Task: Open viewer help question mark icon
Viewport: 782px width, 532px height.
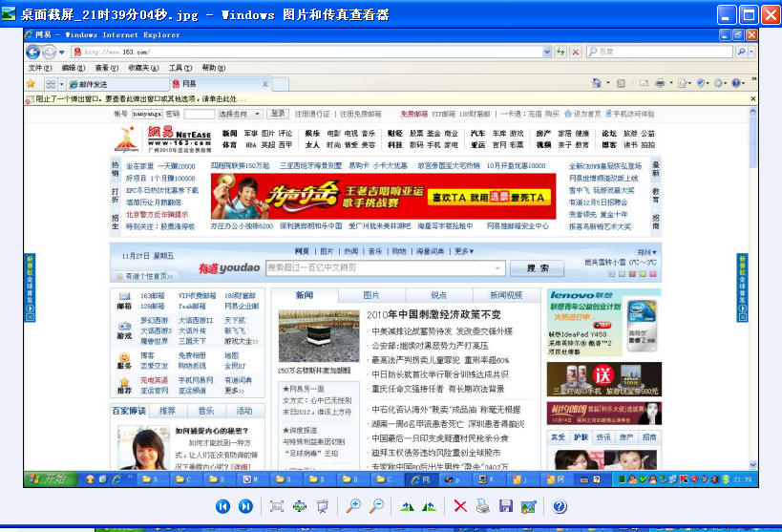Action: [x=560, y=506]
